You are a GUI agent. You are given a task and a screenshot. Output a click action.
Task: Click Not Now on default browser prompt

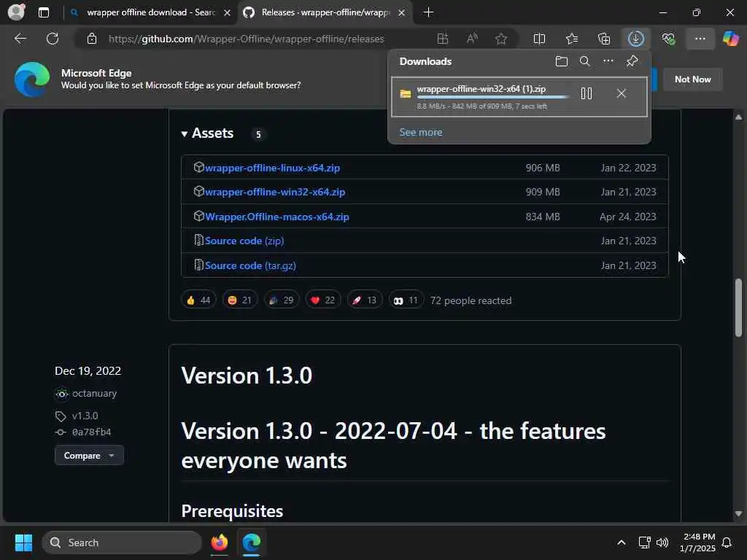tap(693, 79)
